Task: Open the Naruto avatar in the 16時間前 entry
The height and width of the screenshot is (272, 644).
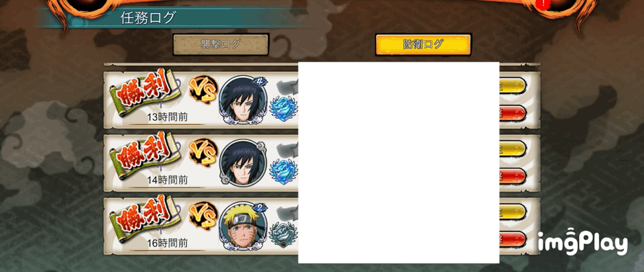Action: (243, 226)
